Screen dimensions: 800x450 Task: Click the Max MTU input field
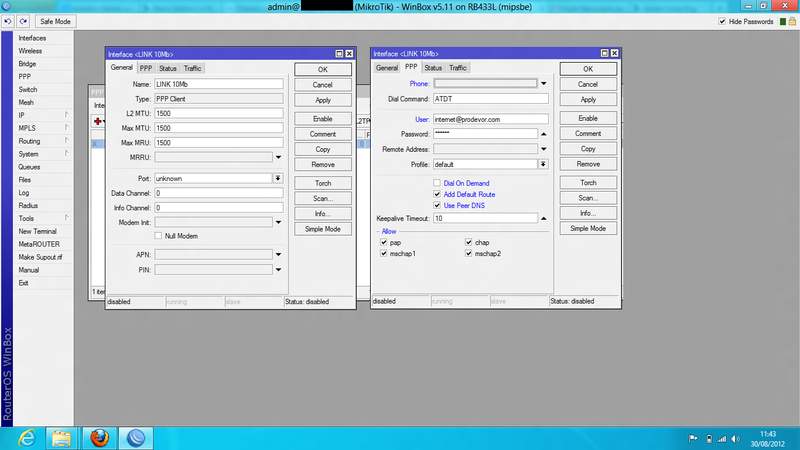(219, 128)
